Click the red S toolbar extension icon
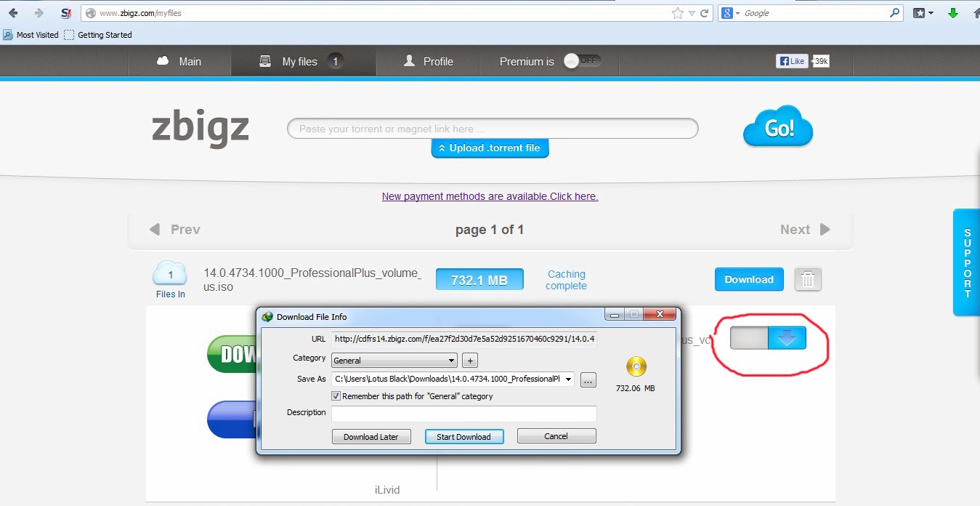Viewport: 980px width, 506px height. click(66, 13)
